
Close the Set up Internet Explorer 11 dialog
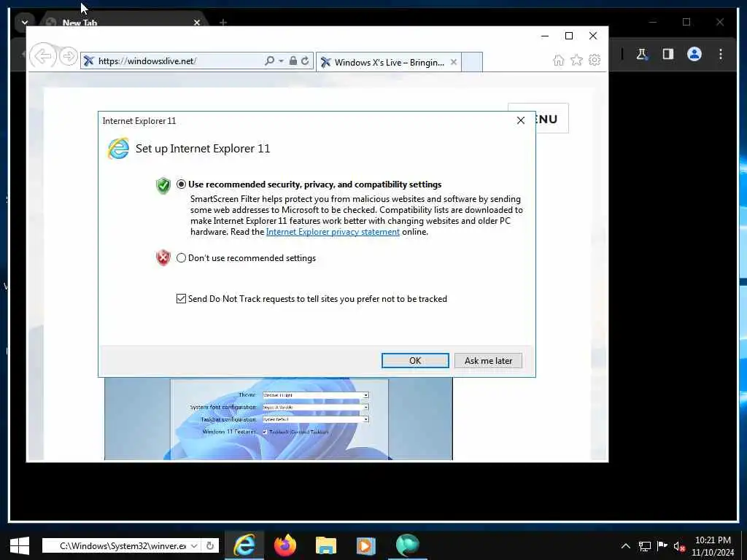pyautogui.click(x=521, y=120)
